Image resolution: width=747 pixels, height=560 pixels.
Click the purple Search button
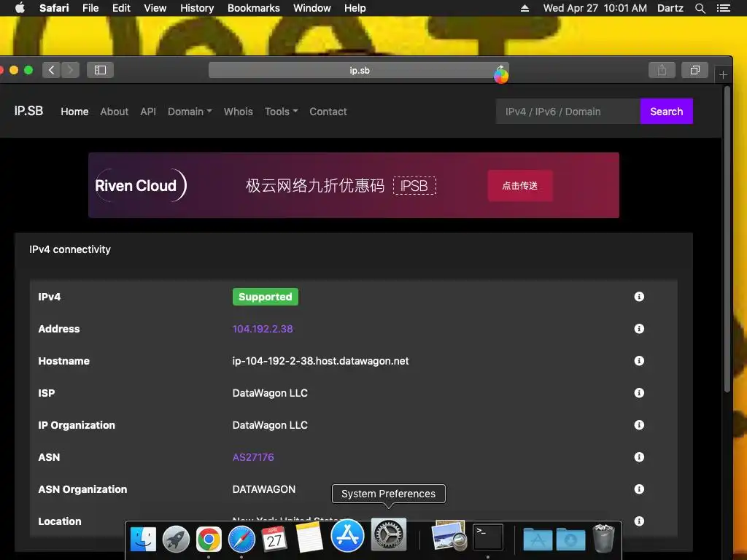coord(667,112)
